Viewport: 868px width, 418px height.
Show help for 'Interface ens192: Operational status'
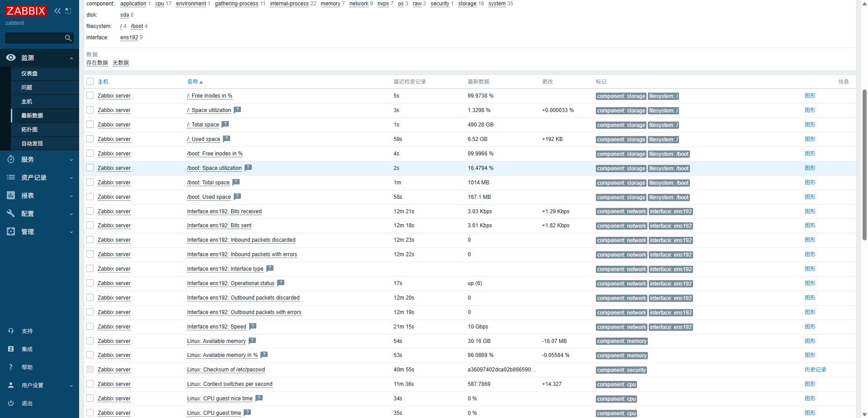tap(281, 283)
